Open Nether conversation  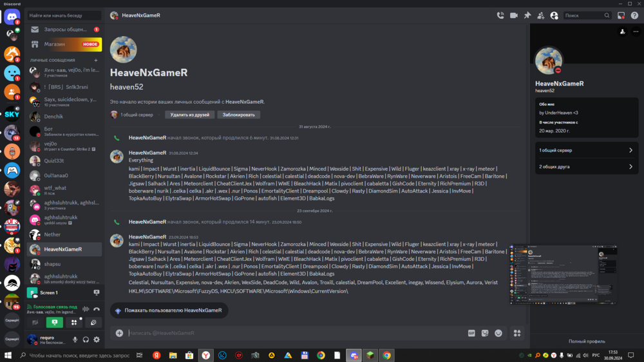pos(64,234)
